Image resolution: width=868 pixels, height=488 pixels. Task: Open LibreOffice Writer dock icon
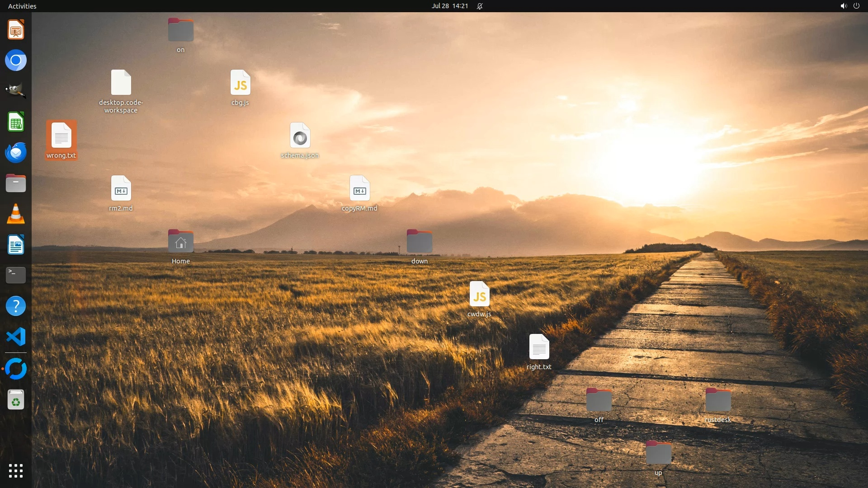coord(16,244)
